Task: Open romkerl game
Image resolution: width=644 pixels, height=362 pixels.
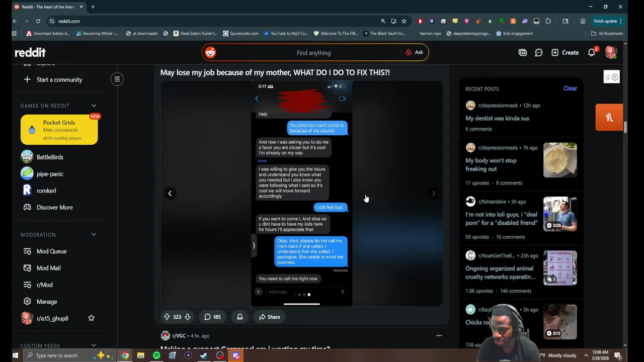Action: point(46,191)
